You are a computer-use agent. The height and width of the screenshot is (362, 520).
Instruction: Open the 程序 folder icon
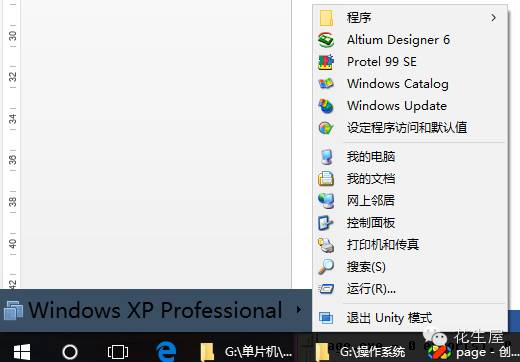[x=326, y=18]
